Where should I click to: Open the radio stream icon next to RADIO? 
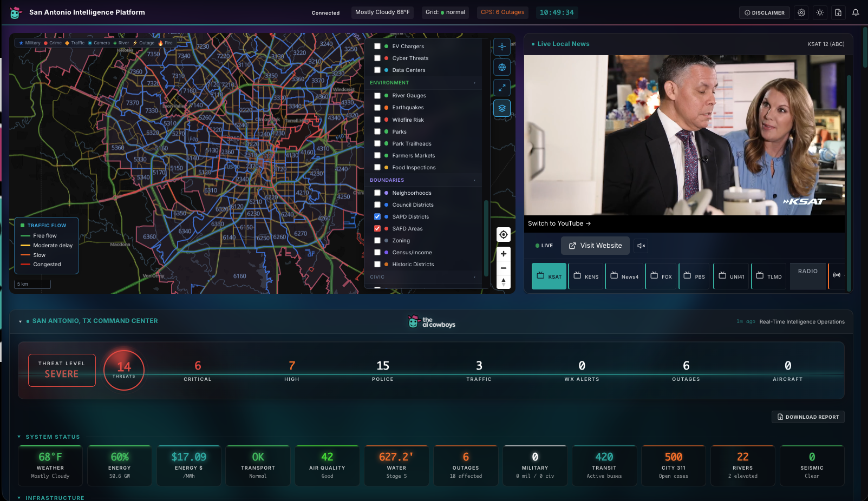point(837,276)
